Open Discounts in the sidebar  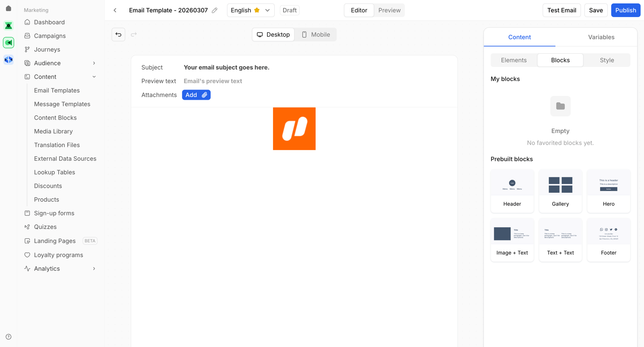[48, 186]
